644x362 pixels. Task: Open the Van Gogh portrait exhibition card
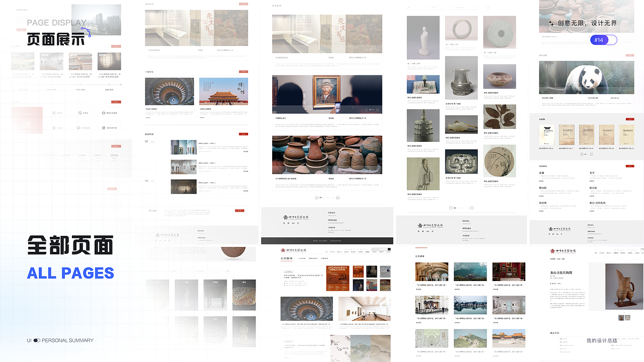pos(327,95)
